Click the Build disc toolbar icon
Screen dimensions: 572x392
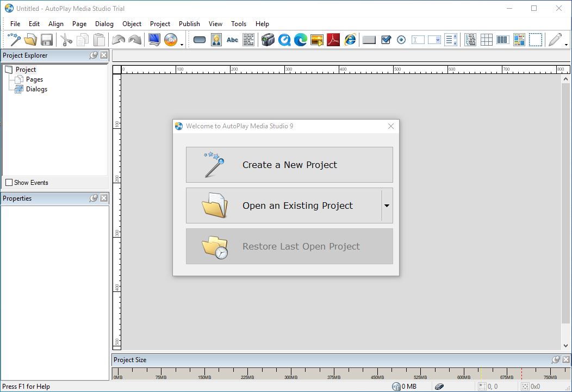point(170,39)
